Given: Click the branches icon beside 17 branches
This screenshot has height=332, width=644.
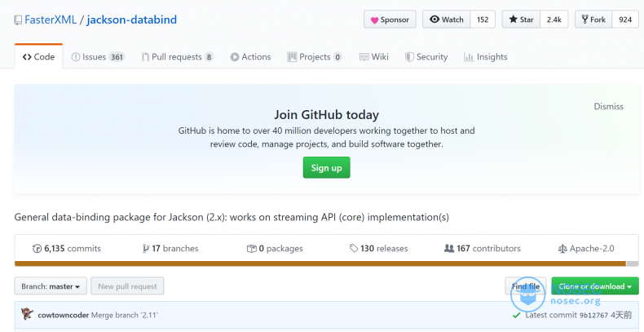Looking at the screenshot, I should pyautogui.click(x=146, y=249).
